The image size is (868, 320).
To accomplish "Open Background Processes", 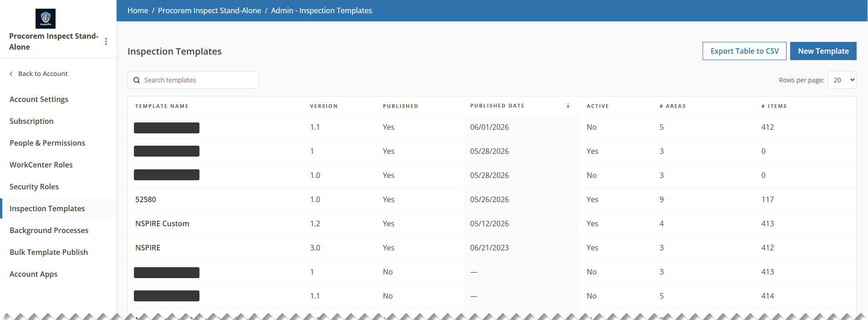I will coord(49,230).
